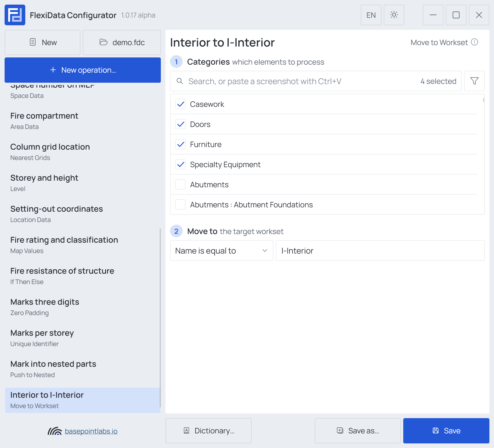The height and width of the screenshot is (448, 494).
Task: Select Storey and height operation
Action: pyautogui.click(x=82, y=183)
